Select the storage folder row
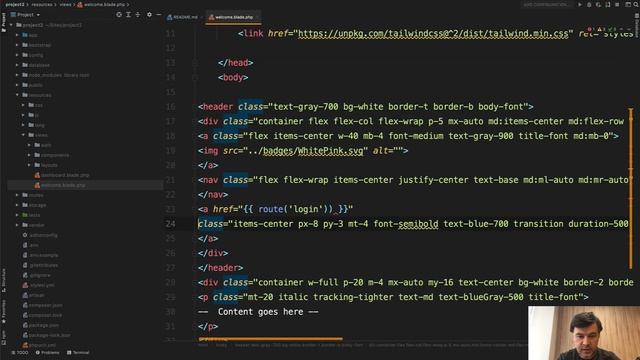The image size is (640, 360). pyautogui.click(x=85, y=205)
